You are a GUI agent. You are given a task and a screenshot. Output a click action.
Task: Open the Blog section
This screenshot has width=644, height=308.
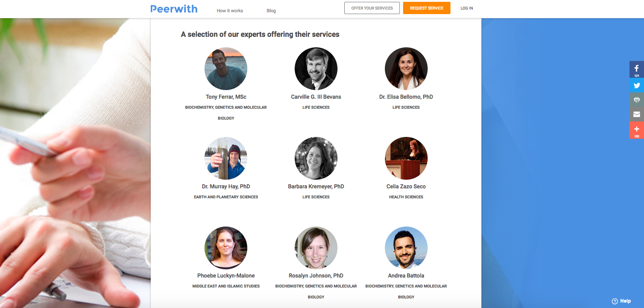[271, 10]
